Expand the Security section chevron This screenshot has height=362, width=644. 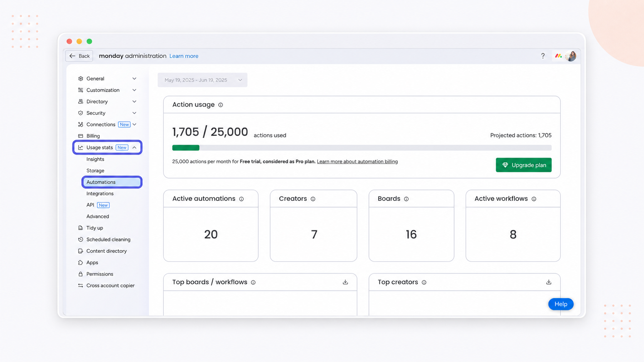point(134,113)
